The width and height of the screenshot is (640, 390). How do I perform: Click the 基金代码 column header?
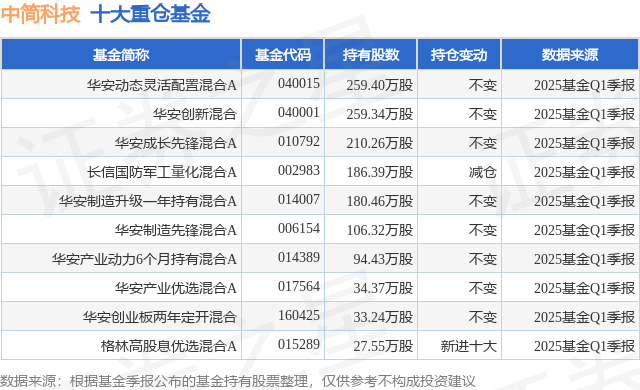(283, 55)
